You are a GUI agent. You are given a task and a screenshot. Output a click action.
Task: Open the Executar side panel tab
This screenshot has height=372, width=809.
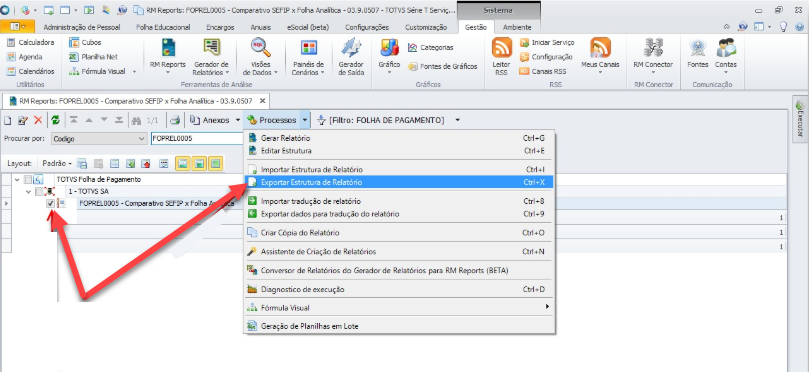[800, 118]
